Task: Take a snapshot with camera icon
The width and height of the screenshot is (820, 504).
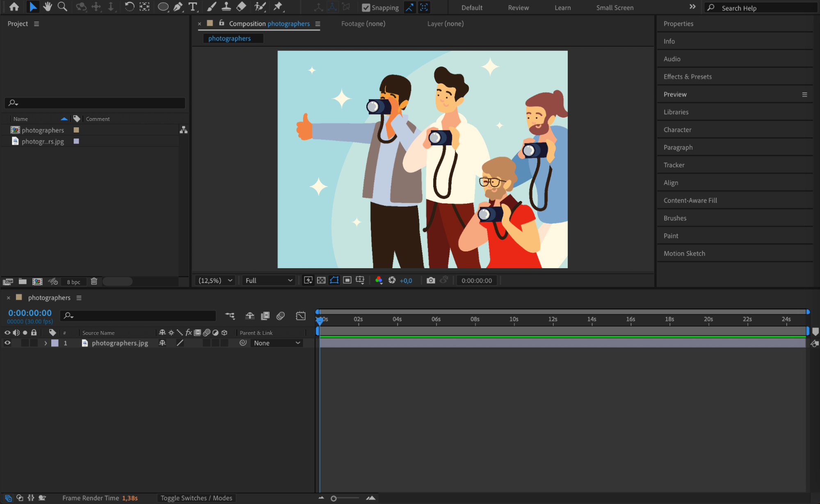Action: (430, 281)
